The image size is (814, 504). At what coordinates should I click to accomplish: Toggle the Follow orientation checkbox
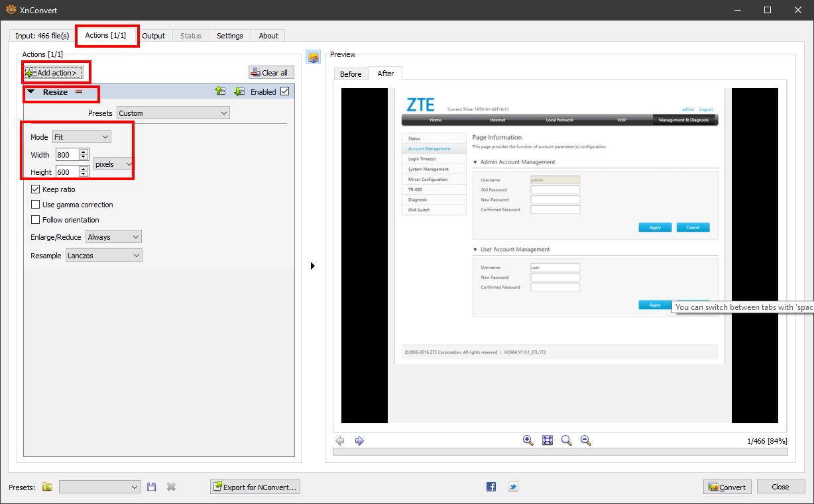(x=36, y=220)
